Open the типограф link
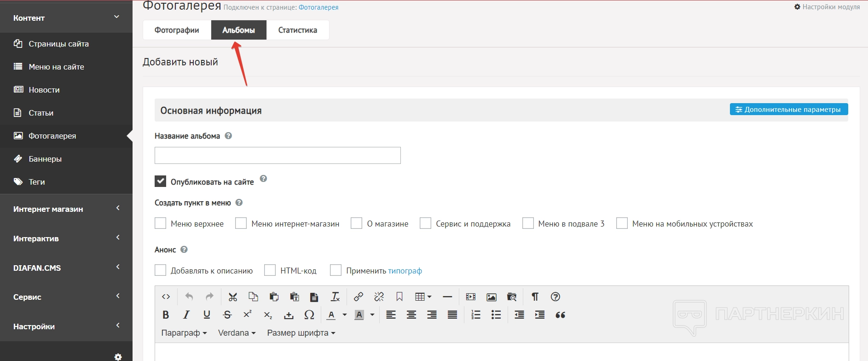The width and height of the screenshot is (868, 361). click(405, 271)
